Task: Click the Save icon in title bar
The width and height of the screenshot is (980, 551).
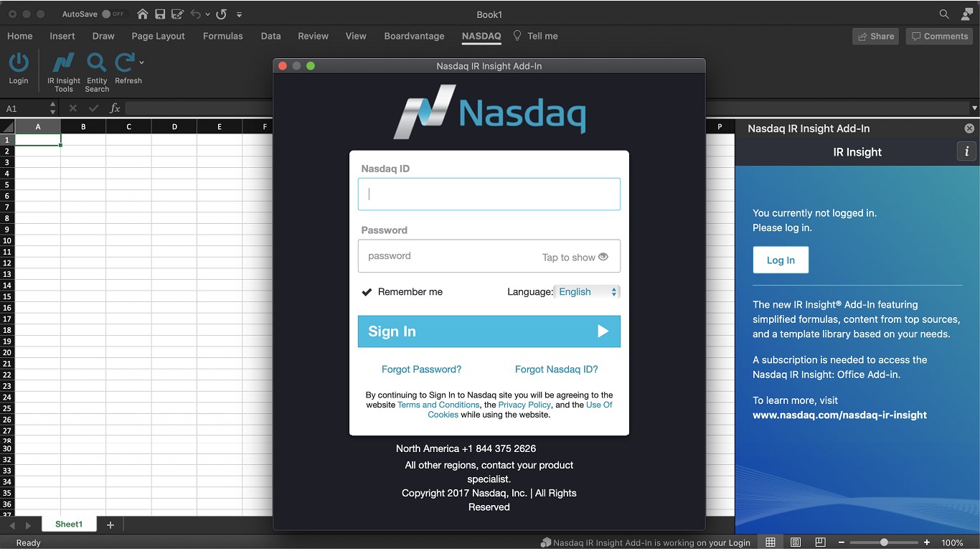Action: tap(160, 14)
